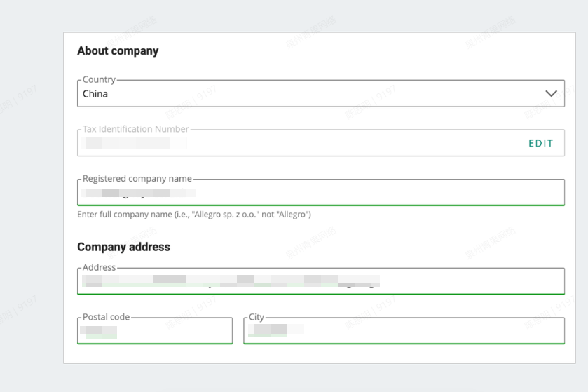Screen dimensions: 588x392
Task: Click the "Address" field label
Action: click(x=99, y=267)
